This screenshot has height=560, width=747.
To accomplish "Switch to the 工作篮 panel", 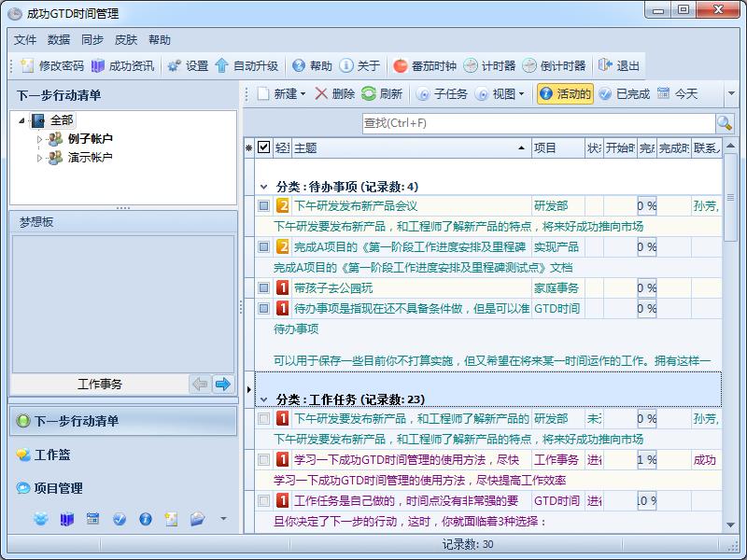I will pyautogui.click(x=52, y=455).
